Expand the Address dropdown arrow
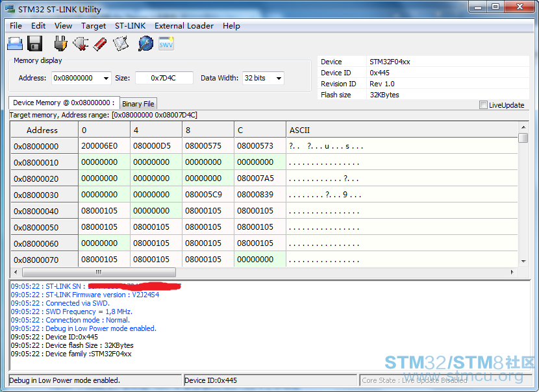This screenshot has width=539, height=392. click(107, 79)
